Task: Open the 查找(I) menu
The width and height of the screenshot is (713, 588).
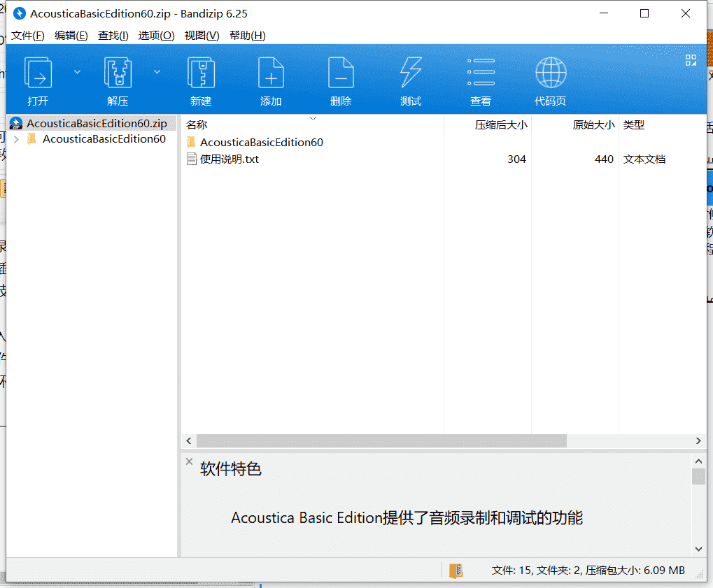Action: 113,36
